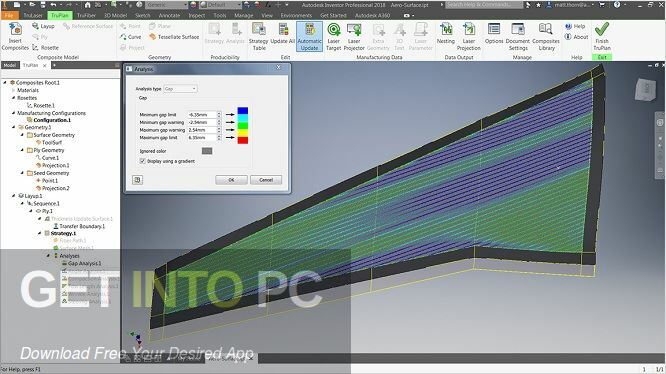This screenshot has height=374, width=666.
Task: Click the shopping cart icon in title bar
Action: click(602, 5)
